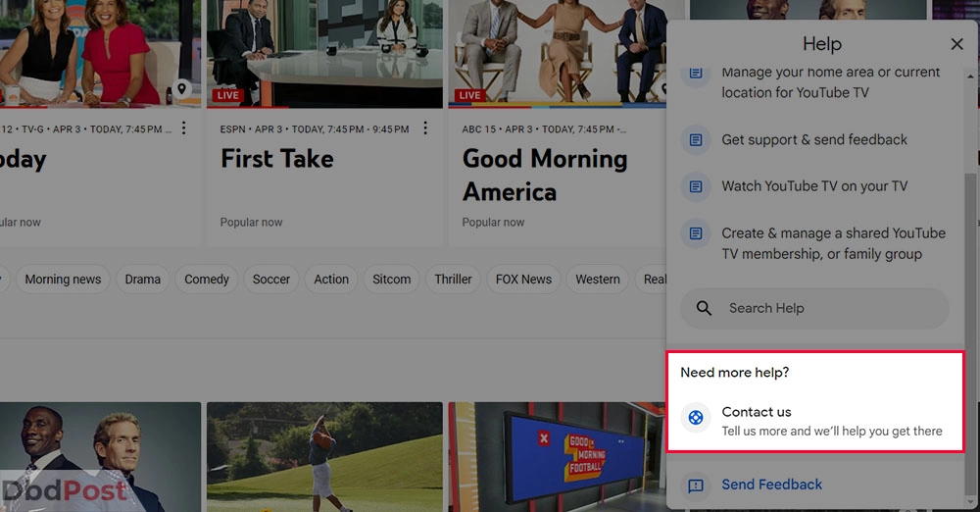The width and height of the screenshot is (980, 512).
Task: Open Get support & send feedback article
Action: [x=813, y=139]
